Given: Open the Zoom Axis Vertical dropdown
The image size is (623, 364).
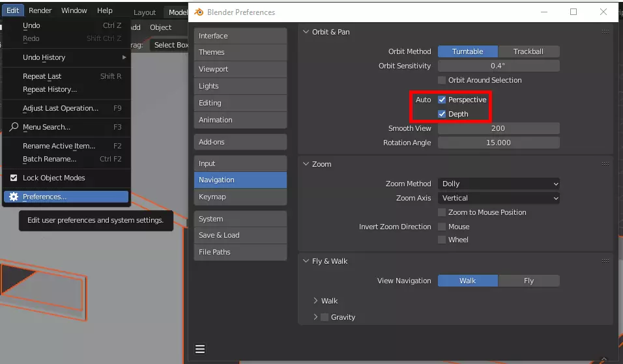Looking at the screenshot, I should (x=499, y=198).
